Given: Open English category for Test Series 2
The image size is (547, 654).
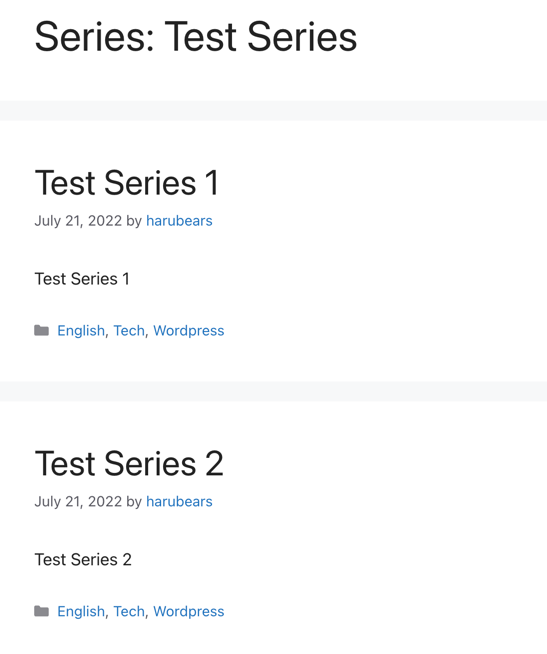Looking at the screenshot, I should (x=81, y=611).
